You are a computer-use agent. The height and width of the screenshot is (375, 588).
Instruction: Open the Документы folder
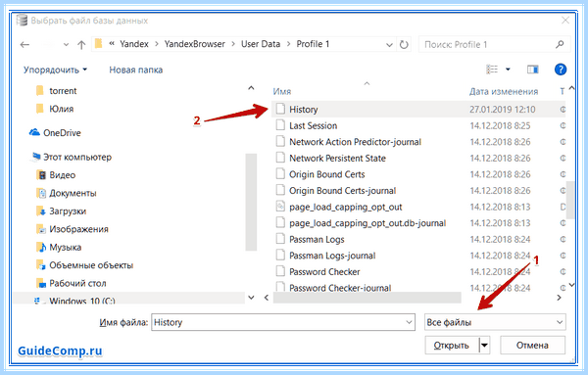point(73,193)
